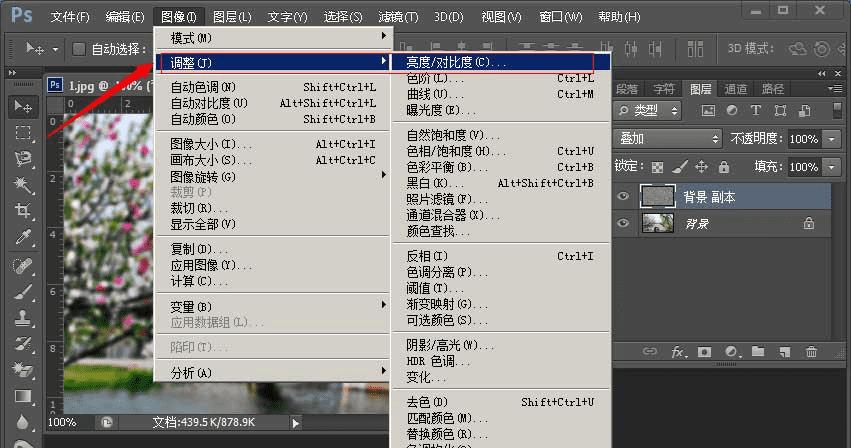Select the Eraser tool
The width and height of the screenshot is (851, 448).
click(x=23, y=370)
